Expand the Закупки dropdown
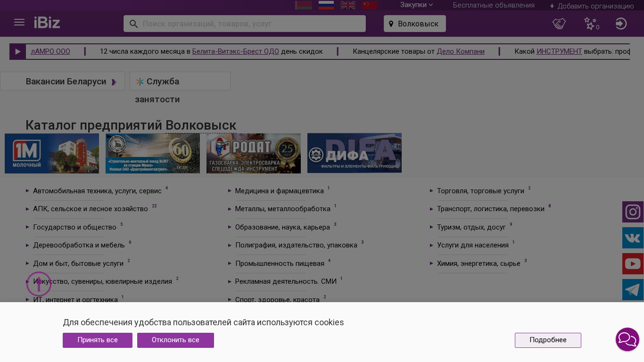 point(416,5)
